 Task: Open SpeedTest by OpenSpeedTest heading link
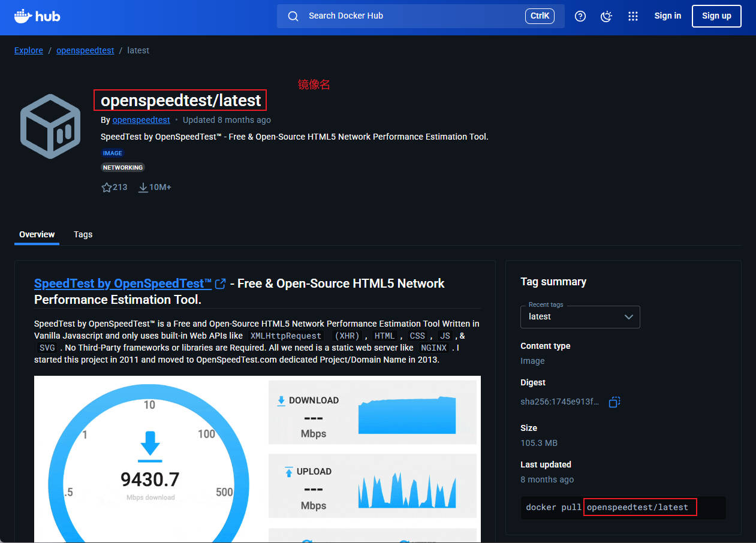pos(123,283)
